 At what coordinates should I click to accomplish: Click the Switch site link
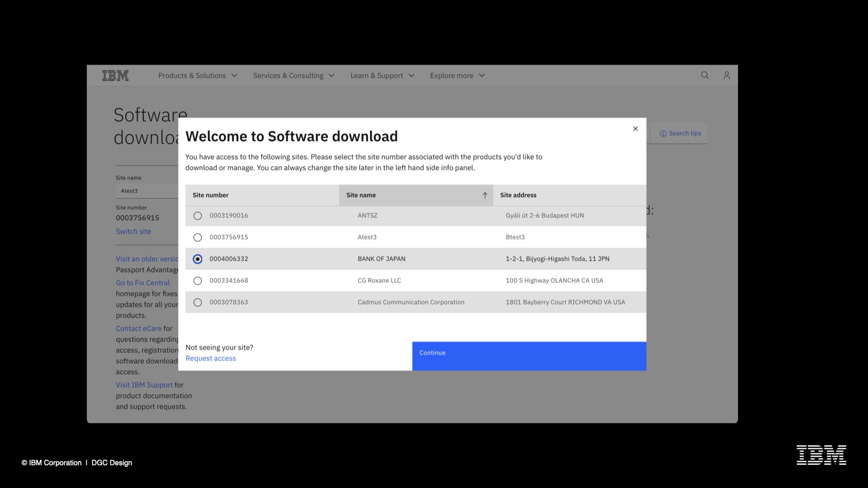point(133,231)
